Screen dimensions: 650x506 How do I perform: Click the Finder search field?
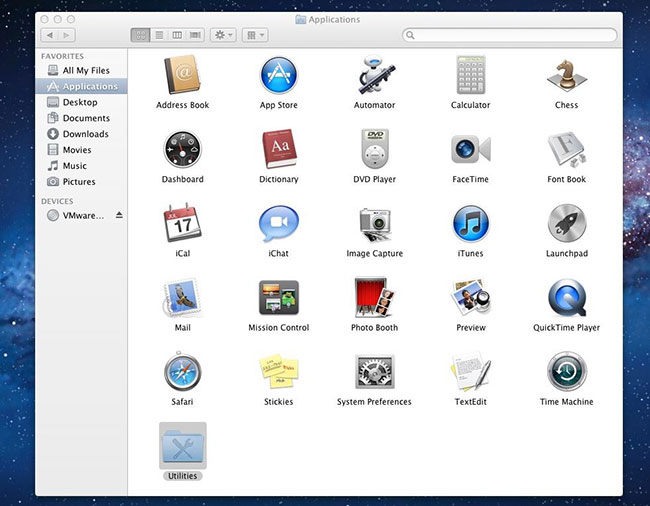(x=509, y=35)
